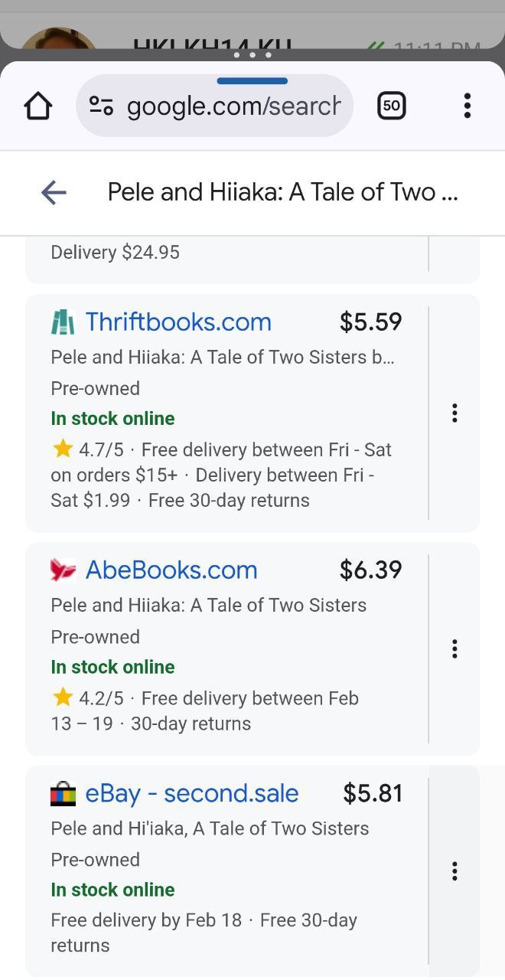505x980 pixels.
Task: Open eBay - second.sale store link
Action: pyautogui.click(x=191, y=794)
